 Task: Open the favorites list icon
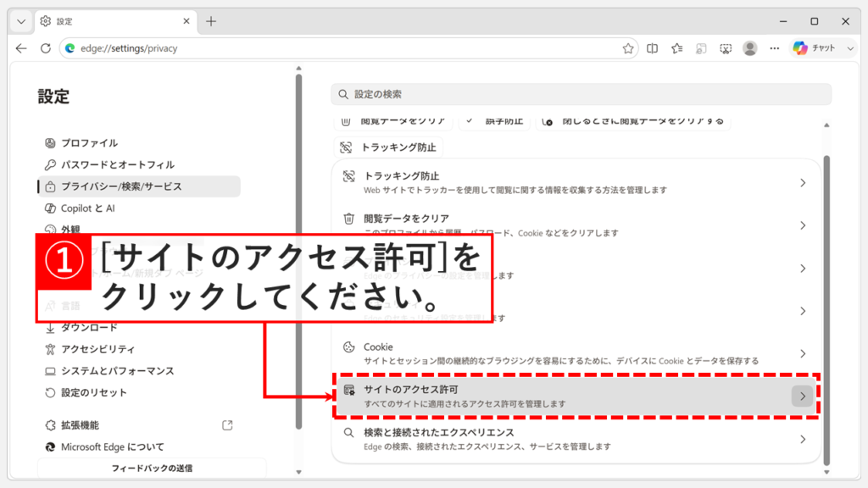(676, 48)
